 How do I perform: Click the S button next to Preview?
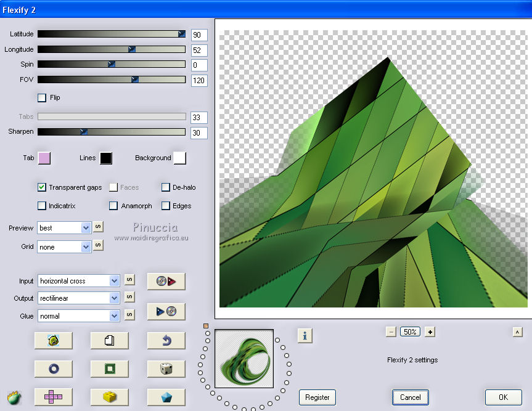tap(98, 227)
